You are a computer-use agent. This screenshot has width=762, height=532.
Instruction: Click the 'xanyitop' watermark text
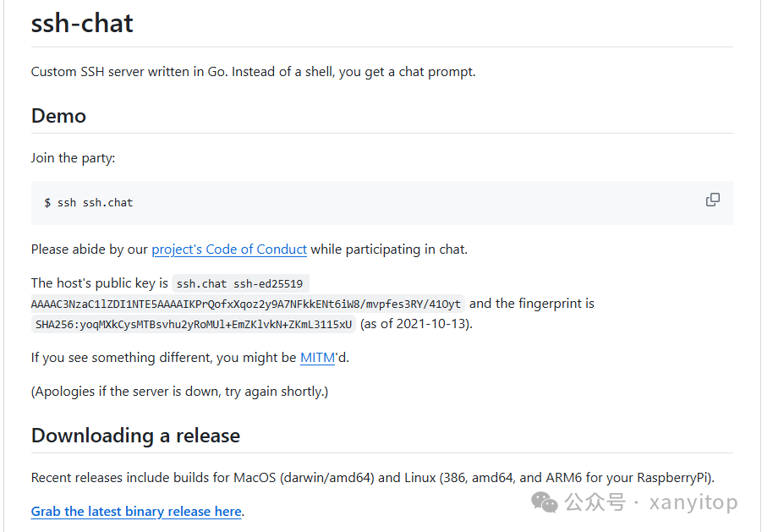click(693, 503)
